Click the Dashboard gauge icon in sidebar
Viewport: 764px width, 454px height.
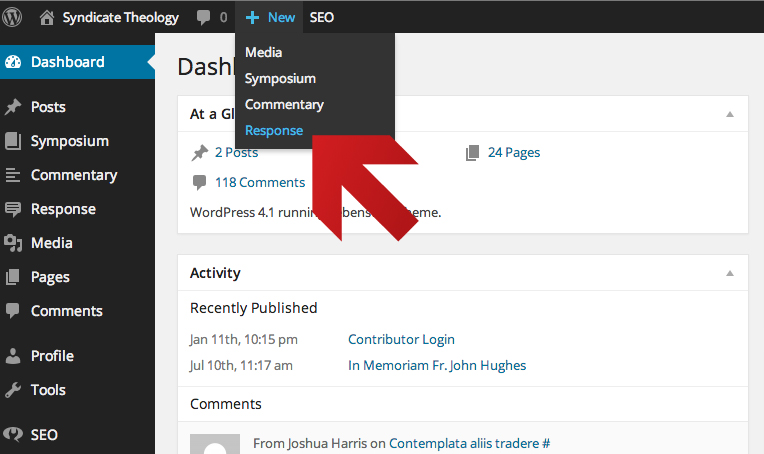[x=13, y=62]
